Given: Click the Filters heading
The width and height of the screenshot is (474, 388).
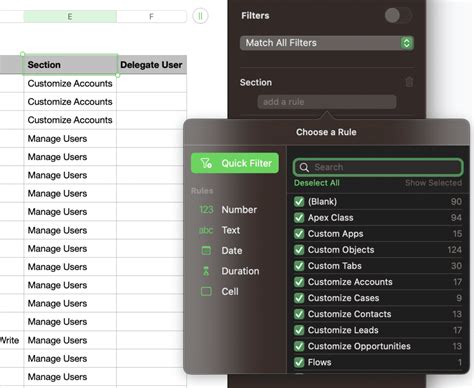Looking at the screenshot, I should (255, 15).
